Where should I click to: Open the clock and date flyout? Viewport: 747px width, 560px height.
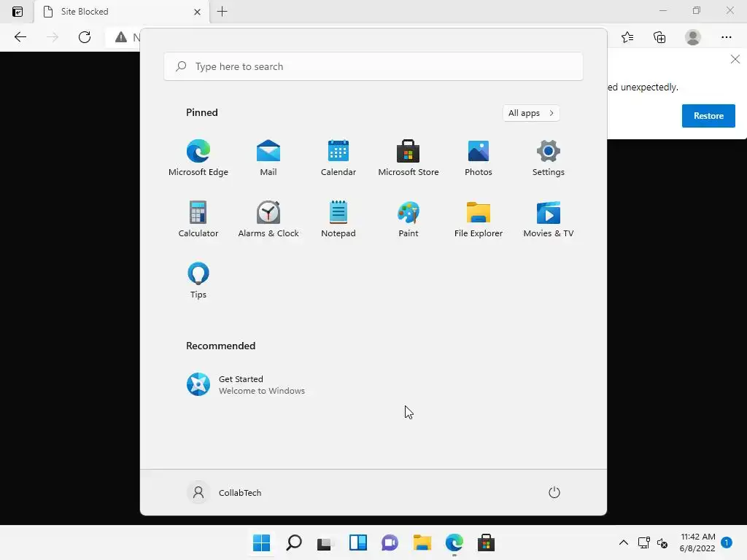click(x=697, y=542)
